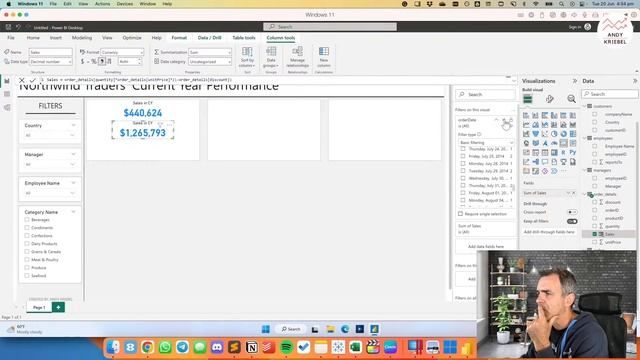Image resolution: width=640 pixels, height=360 pixels.
Task: Open the Analytics magnifier icon
Action: pyautogui.click(x=571, y=99)
